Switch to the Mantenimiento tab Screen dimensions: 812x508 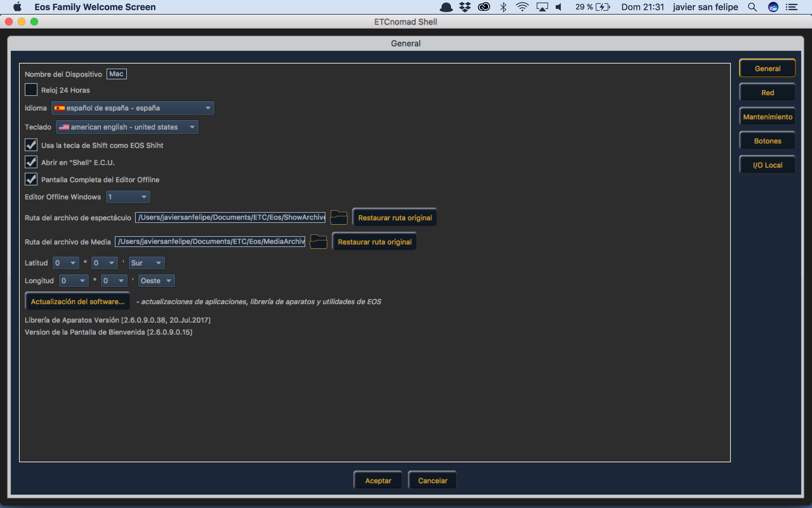click(x=767, y=117)
